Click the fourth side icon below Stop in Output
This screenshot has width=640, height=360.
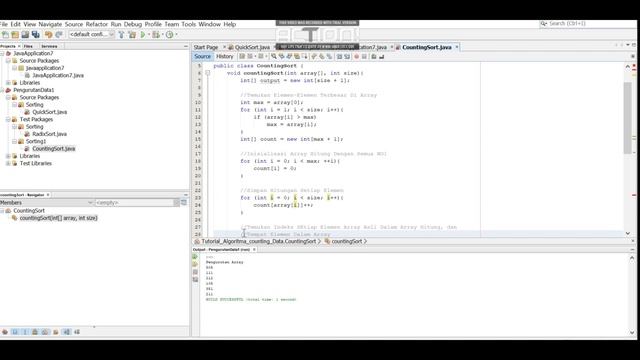coord(195,280)
